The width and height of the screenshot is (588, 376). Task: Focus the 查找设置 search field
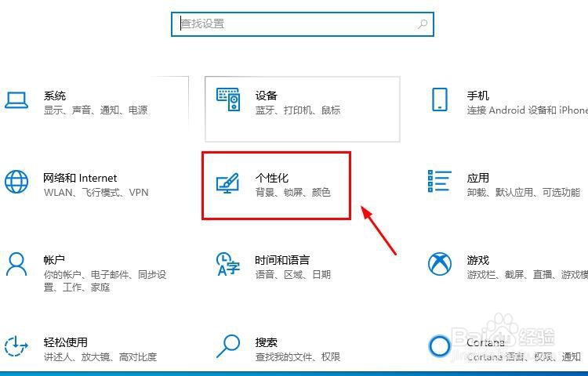coord(303,24)
